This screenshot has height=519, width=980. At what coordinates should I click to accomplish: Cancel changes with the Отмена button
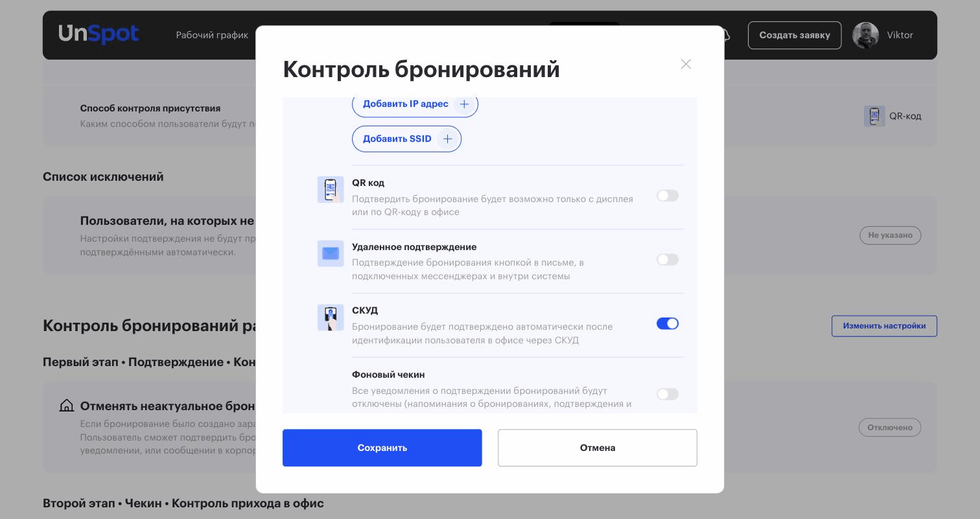598,448
